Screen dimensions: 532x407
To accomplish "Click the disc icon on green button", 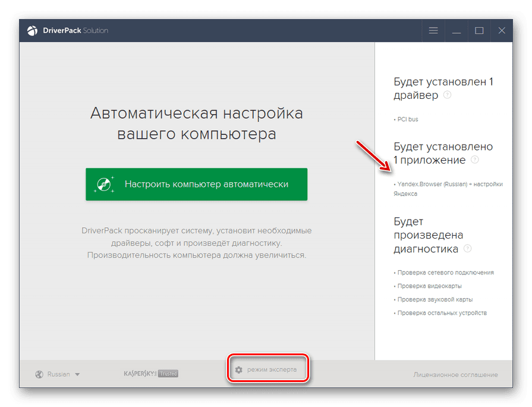I will (x=104, y=184).
